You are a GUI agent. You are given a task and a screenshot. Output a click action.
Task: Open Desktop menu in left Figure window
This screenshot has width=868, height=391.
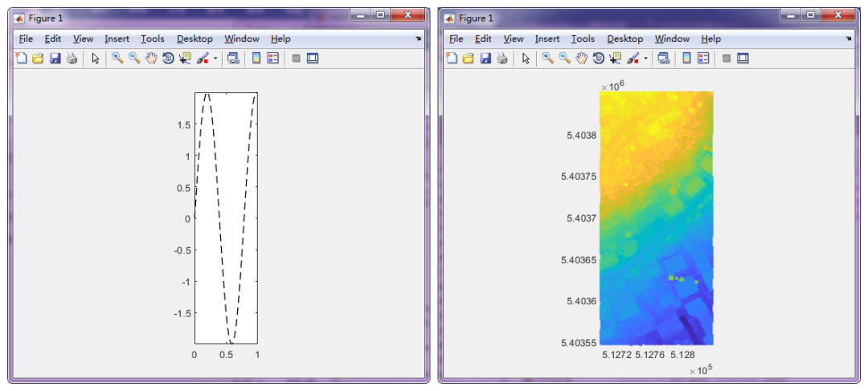pos(194,39)
